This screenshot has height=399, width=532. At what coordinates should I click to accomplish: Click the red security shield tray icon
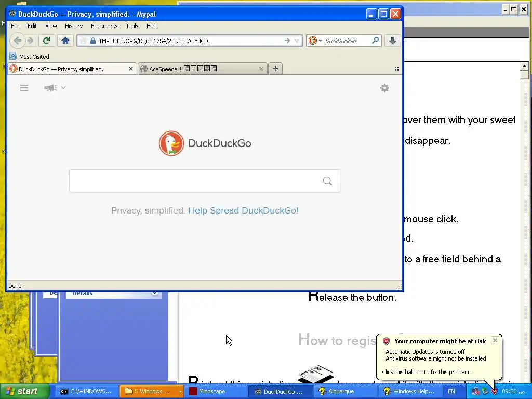[x=494, y=392]
